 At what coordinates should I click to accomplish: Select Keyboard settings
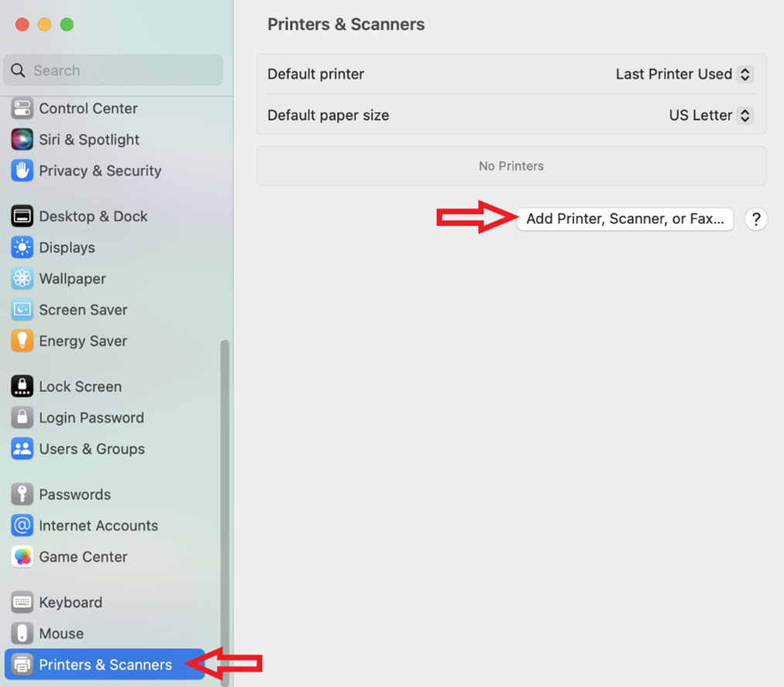pyautogui.click(x=70, y=602)
